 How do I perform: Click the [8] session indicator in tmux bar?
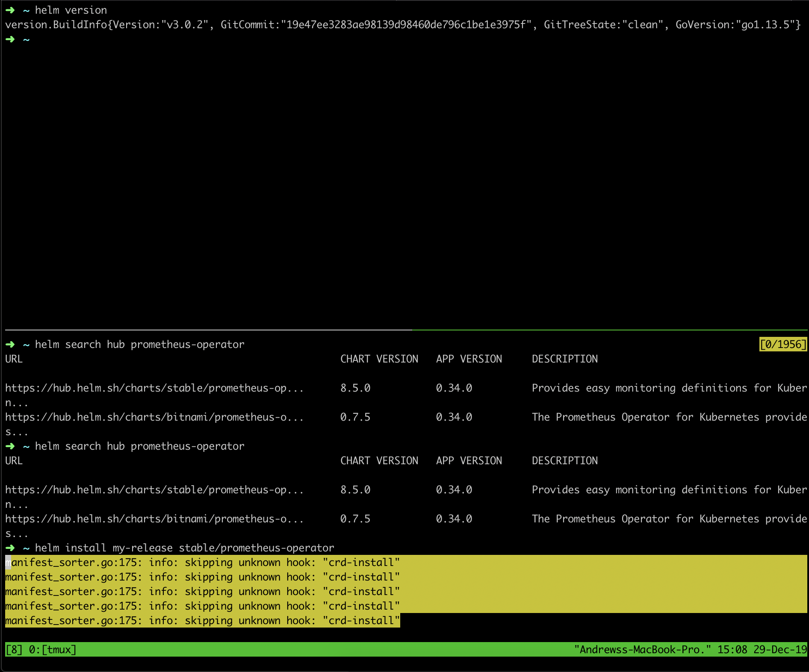click(14, 649)
